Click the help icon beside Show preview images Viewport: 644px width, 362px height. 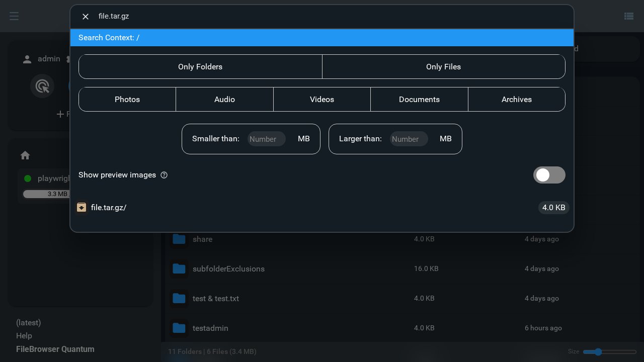click(164, 175)
